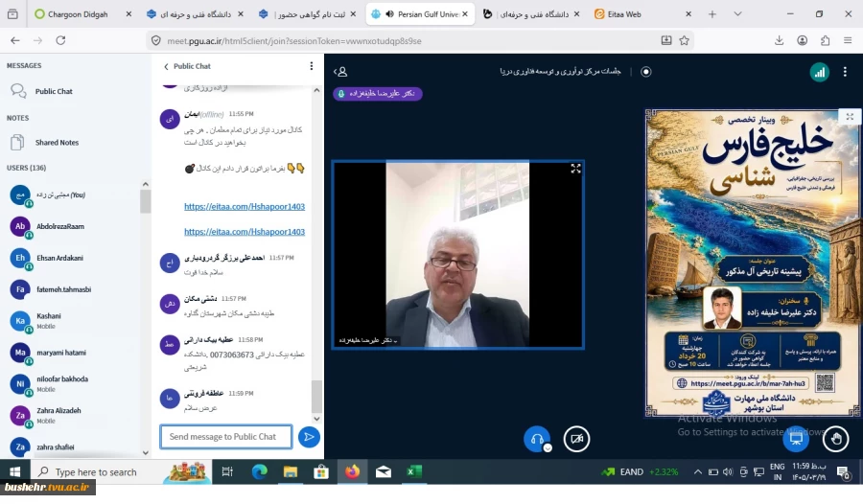The height and width of the screenshot is (504, 863).
Task: Open meeting options menu
Action: point(845,72)
